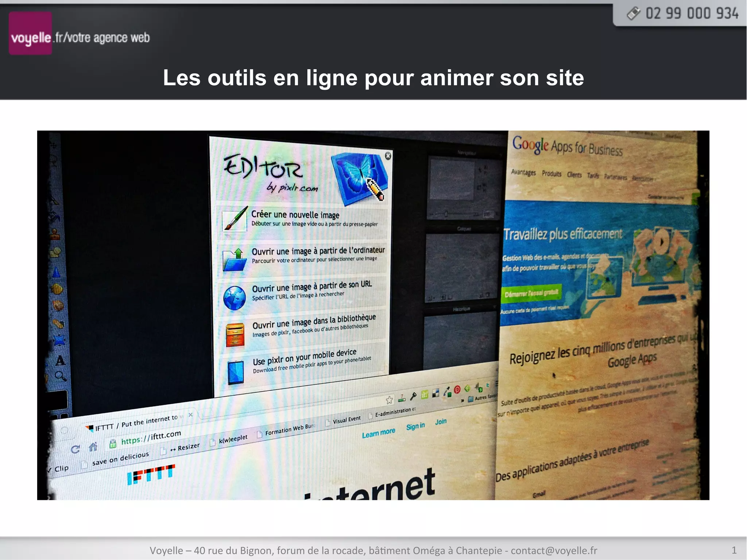
Task: Click the browser reload icon
Action: [x=75, y=449]
